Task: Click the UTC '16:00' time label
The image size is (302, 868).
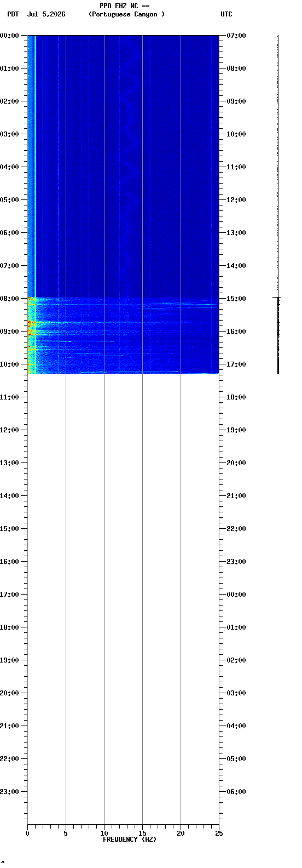Action: [236, 332]
